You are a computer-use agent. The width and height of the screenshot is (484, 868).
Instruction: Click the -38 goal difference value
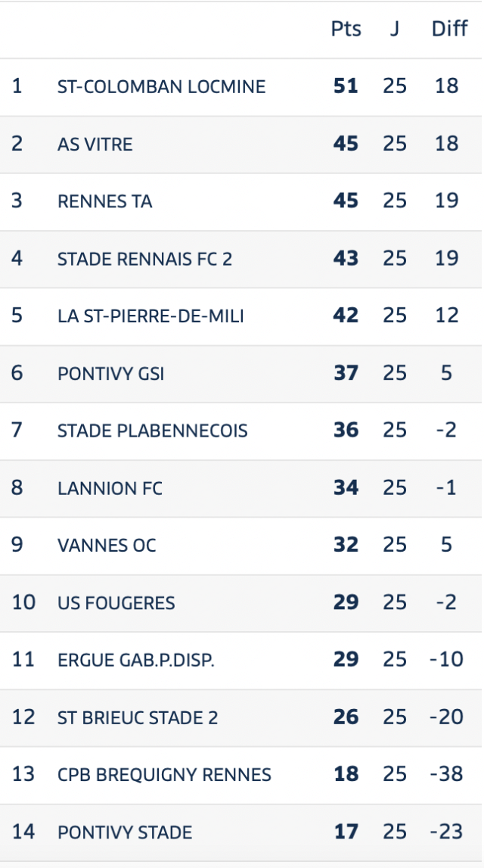(446, 774)
